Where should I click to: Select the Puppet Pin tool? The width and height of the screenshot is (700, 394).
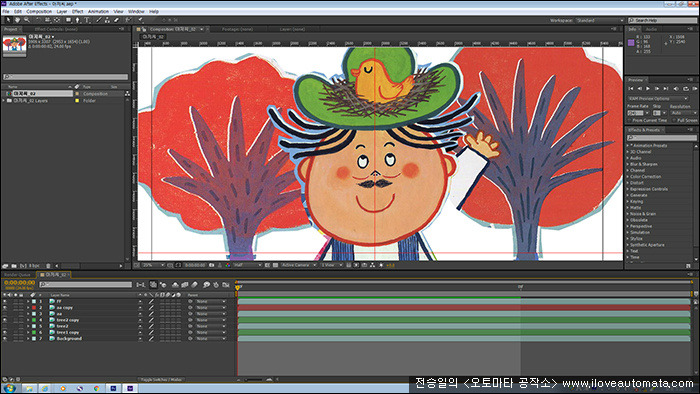[x=140, y=20]
